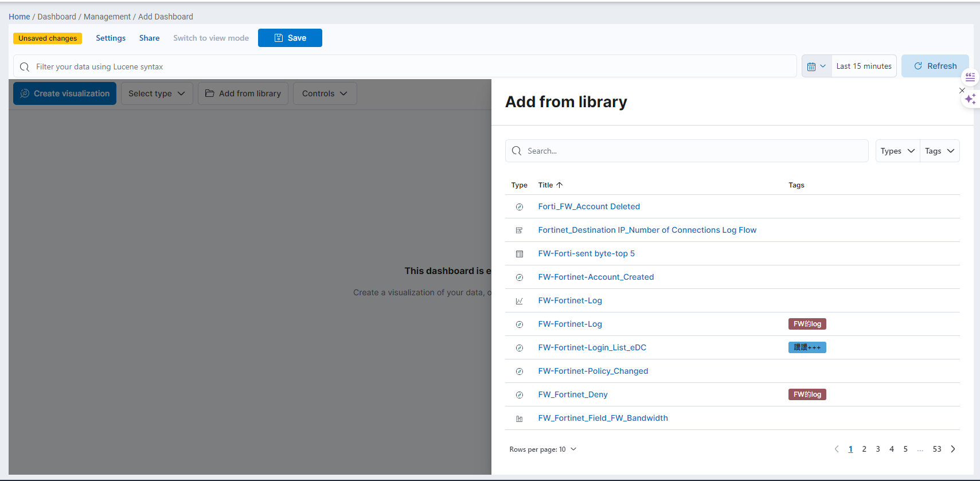This screenshot has height=481, width=980.
Task: Close the Add from library panel
Action: coord(962,91)
